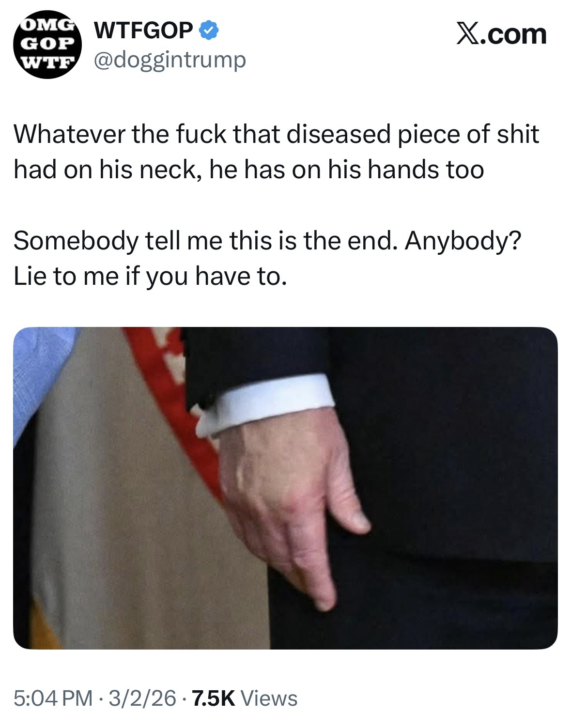Click the white shirt cuff in photo
The width and height of the screenshot is (571, 728).
(x=271, y=405)
